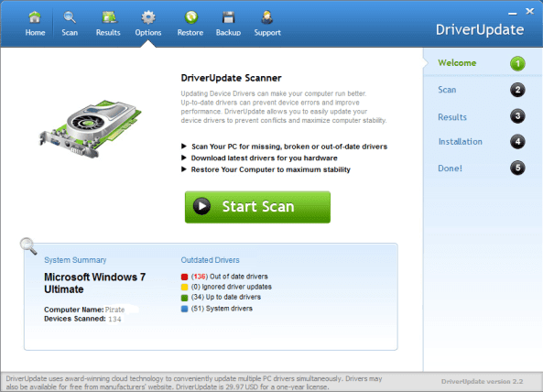Click the Support person icon
Viewport: 543px width, 392px height.
[267, 17]
